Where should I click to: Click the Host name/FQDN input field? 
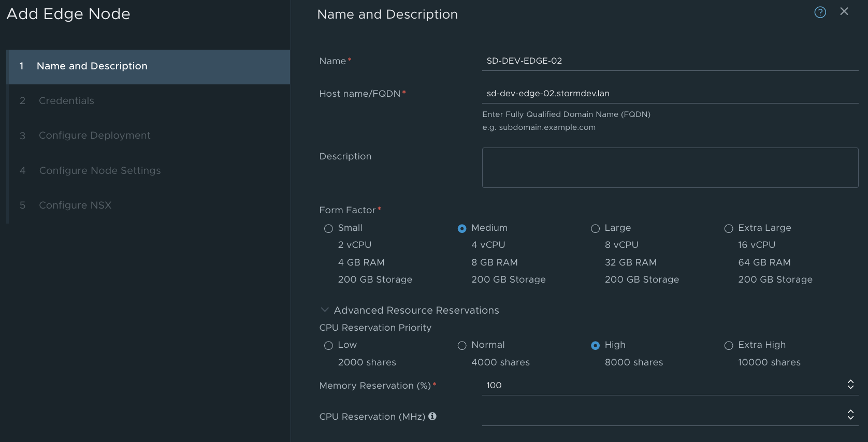[670, 94]
